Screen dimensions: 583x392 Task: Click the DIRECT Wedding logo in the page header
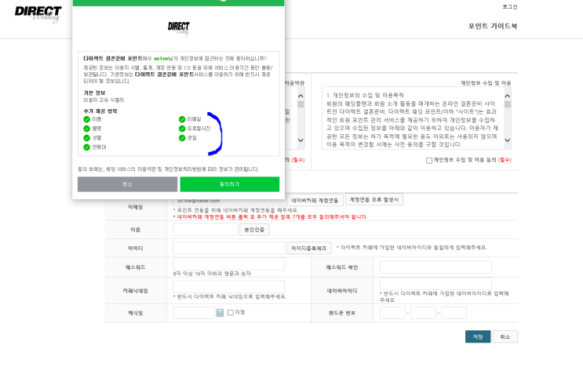coord(38,14)
